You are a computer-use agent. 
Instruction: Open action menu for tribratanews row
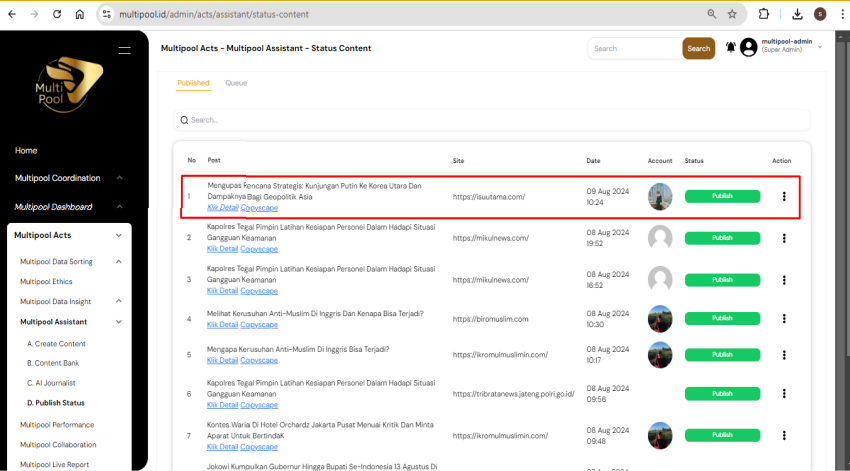[784, 393]
